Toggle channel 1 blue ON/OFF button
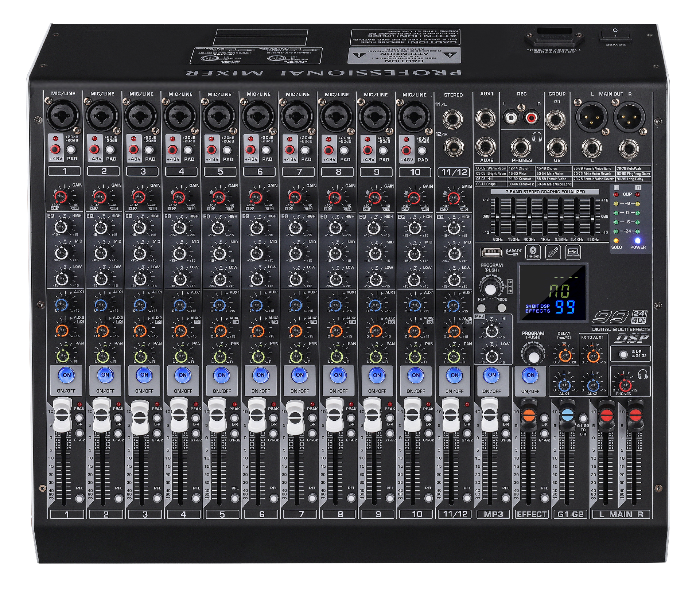This screenshot has height=592, width=700. click(x=67, y=375)
